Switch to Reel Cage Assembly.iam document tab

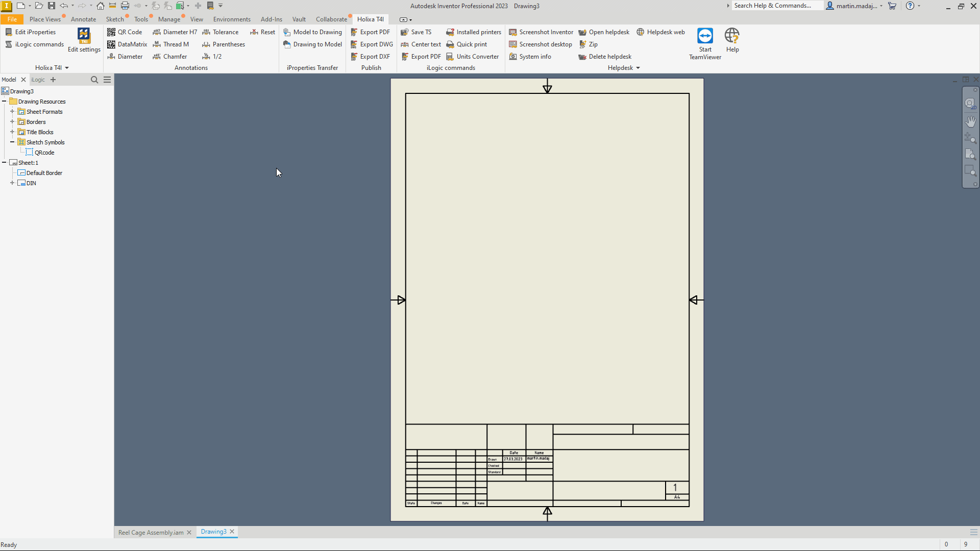point(151,532)
